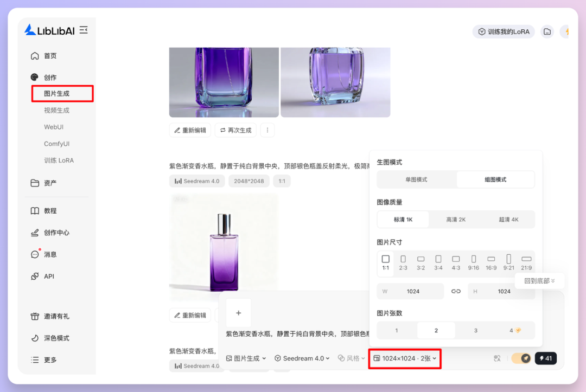Select the 16:9 aspect ratio
586x392 pixels.
[491, 263]
